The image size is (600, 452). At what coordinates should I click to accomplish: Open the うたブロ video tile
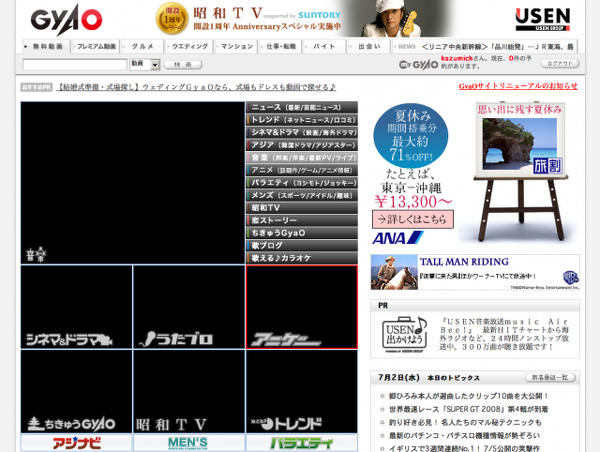(189, 307)
